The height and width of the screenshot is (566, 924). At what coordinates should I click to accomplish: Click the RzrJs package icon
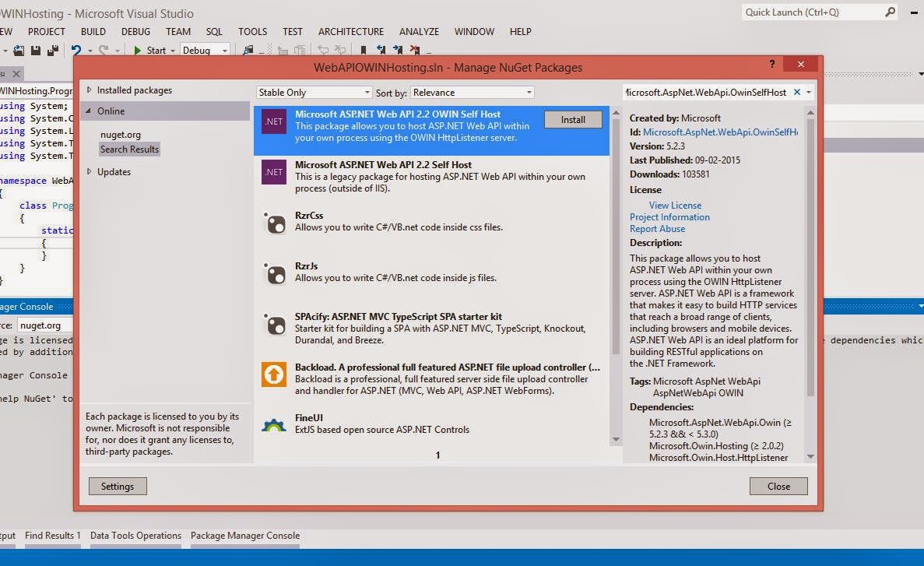274,273
